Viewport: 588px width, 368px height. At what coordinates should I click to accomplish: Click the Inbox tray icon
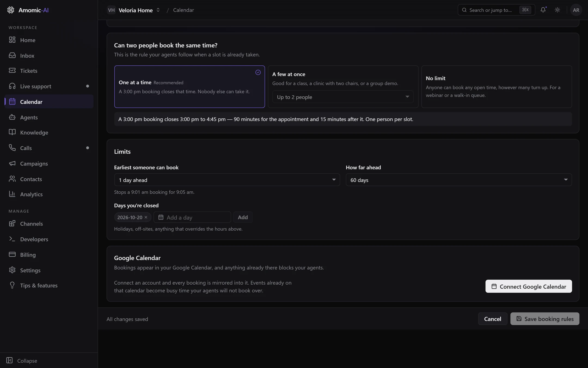pos(12,55)
